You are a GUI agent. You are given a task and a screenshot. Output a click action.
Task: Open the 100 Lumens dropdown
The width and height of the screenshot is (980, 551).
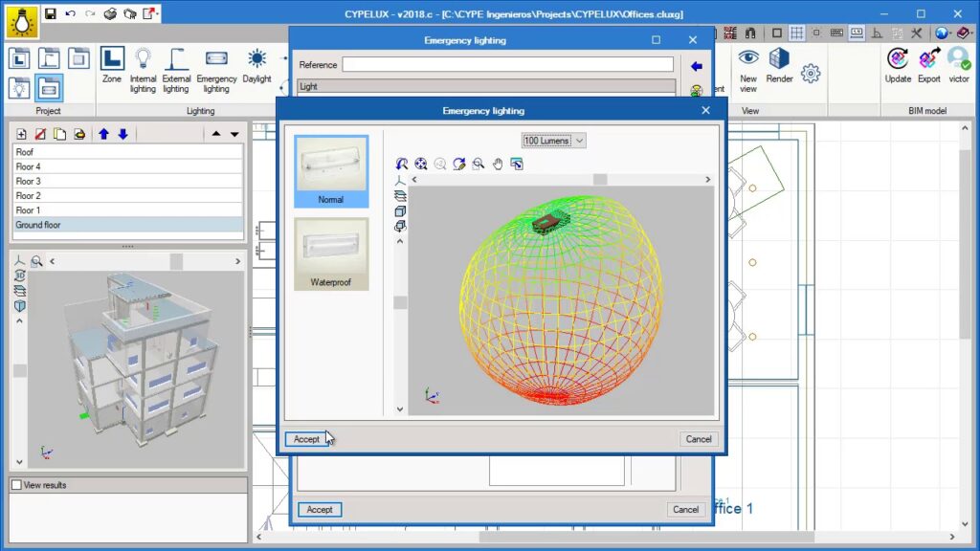[554, 141]
